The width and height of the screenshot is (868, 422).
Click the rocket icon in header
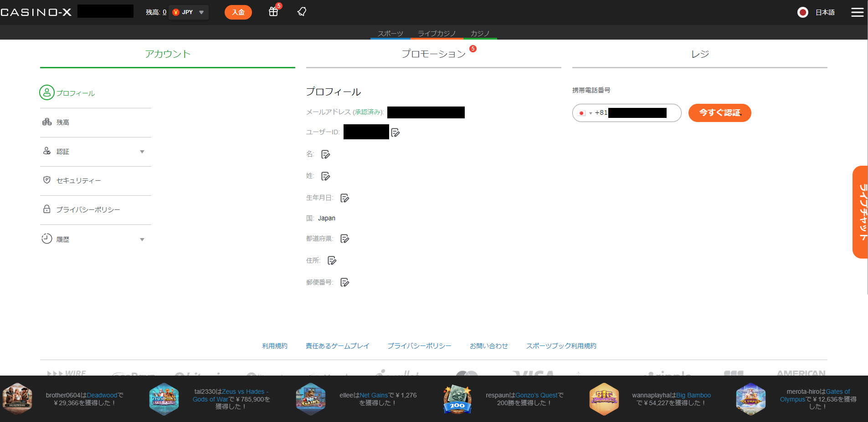[302, 12]
